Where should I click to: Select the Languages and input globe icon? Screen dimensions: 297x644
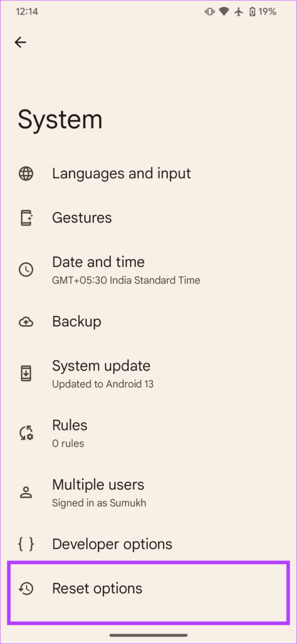pyautogui.click(x=26, y=173)
